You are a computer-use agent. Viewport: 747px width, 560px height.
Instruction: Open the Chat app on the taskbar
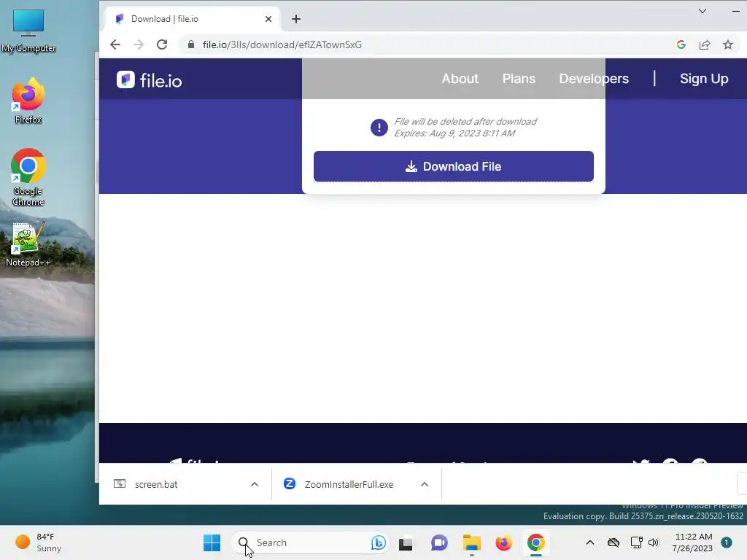[x=439, y=542]
